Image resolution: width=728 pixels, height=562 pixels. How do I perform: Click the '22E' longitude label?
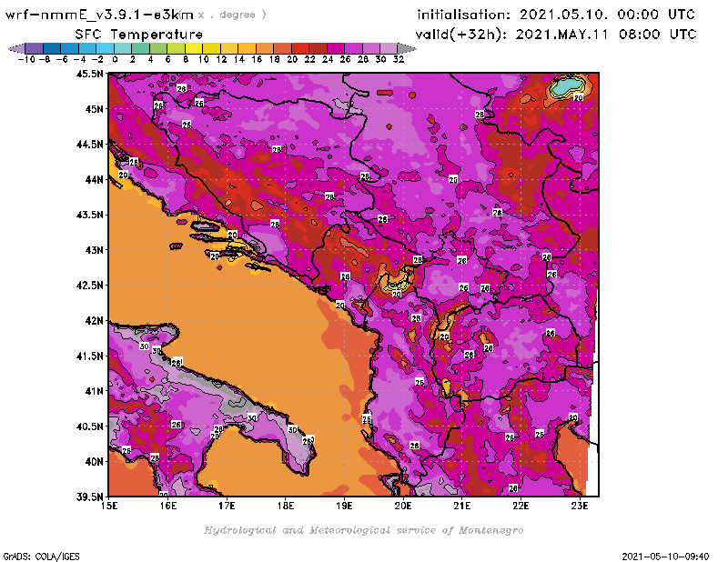pyautogui.click(x=521, y=506)
